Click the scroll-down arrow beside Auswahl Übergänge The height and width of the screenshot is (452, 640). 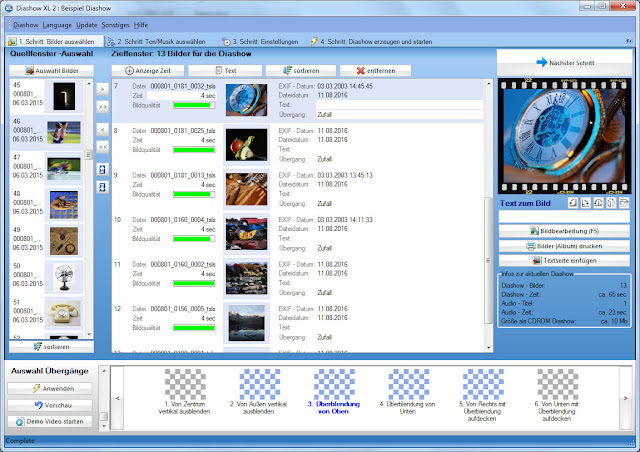pyautogui.click(x=104, y=425)
